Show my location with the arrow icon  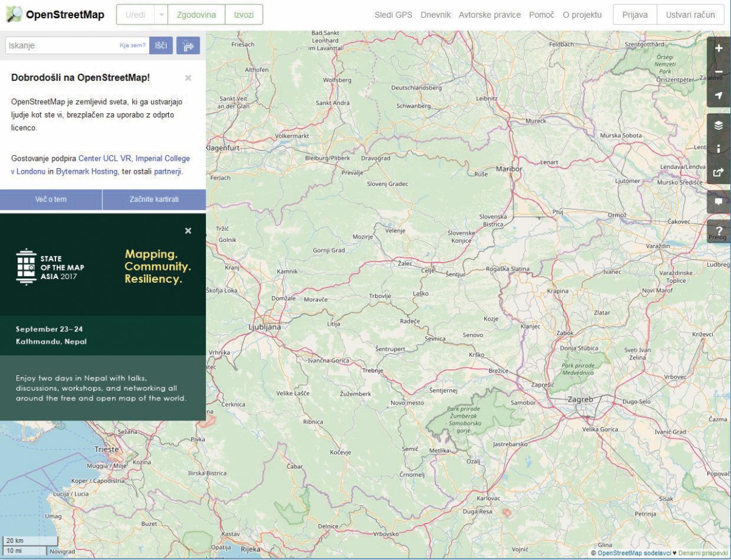point(718,95)
